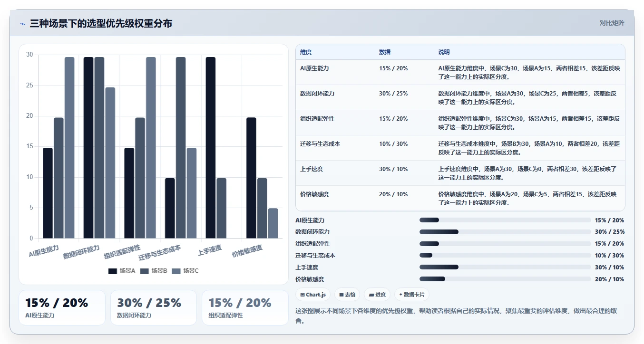Click the 场景C bar for AI原生能力
The height and width of the screenshot is (344, 644).
(69, 148)
